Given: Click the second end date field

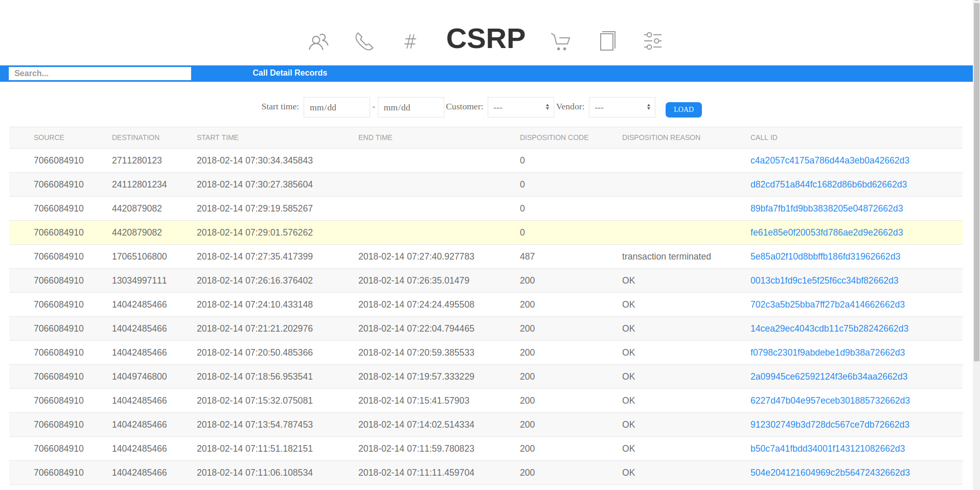Looking at the screenshot, I should (x=411, y=107).
